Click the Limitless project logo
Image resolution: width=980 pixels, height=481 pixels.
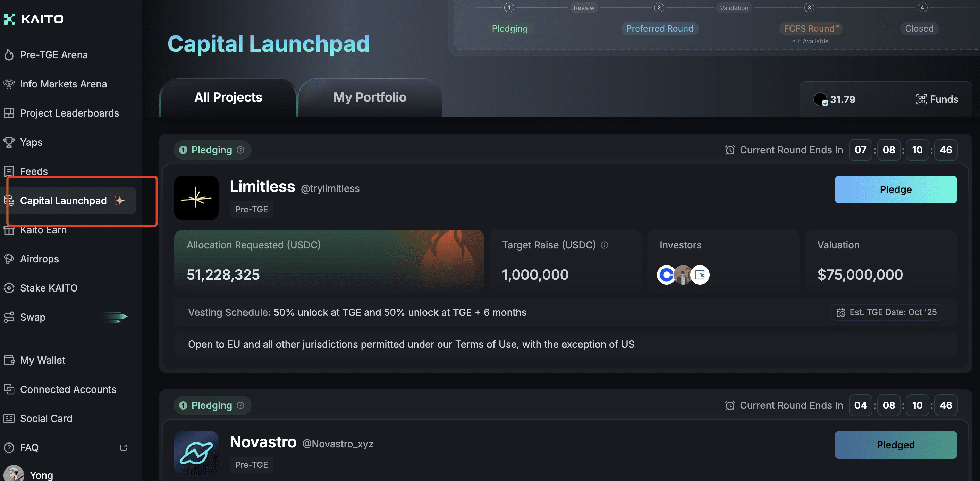pos(196,198)
